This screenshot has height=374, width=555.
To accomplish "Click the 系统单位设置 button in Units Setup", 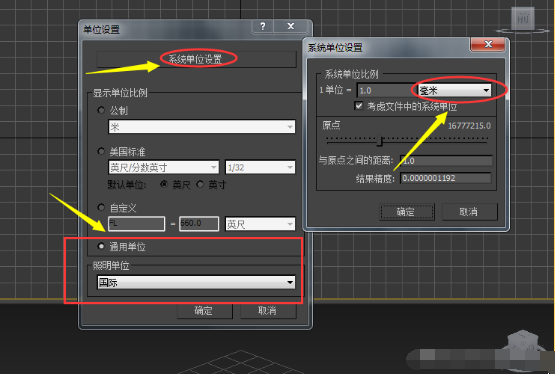I will coord(196,59).
